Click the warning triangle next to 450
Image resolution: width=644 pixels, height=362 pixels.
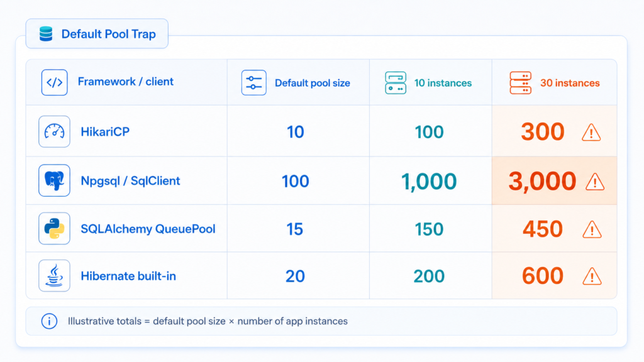pos(592,229)
